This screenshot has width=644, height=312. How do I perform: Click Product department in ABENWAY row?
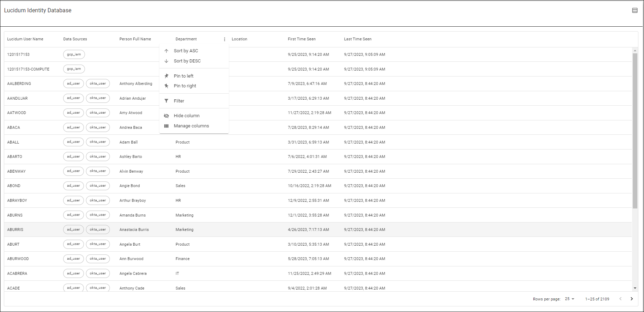tap(182, 172)
